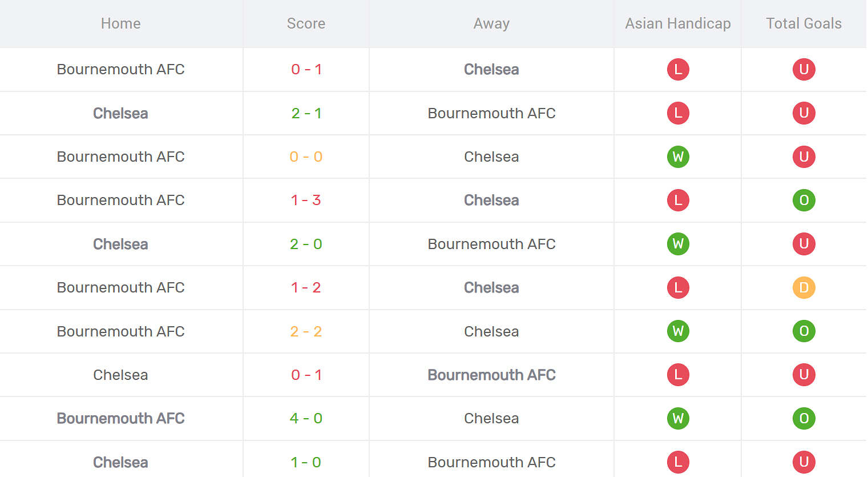Click the orange D badge in Total Goals
This screenshot has height=477, width=868.
[x=804, y=287]
